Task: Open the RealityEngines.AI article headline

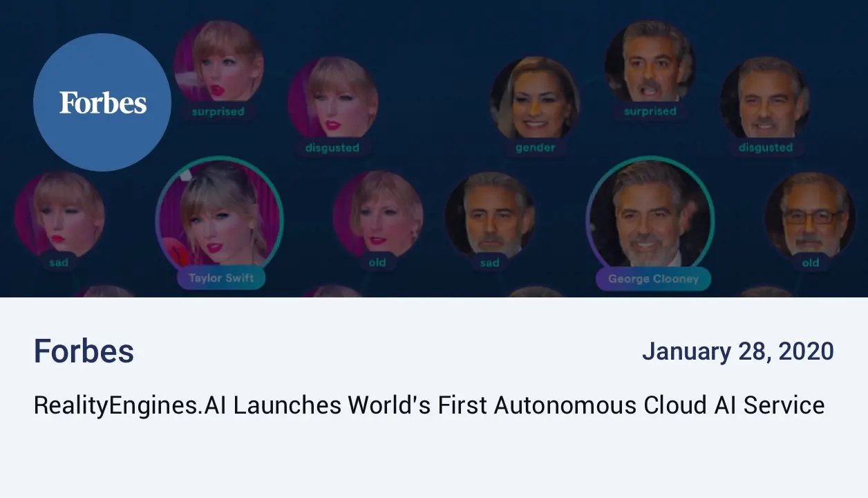Action: pyautogui.click(x=428, y=405)
